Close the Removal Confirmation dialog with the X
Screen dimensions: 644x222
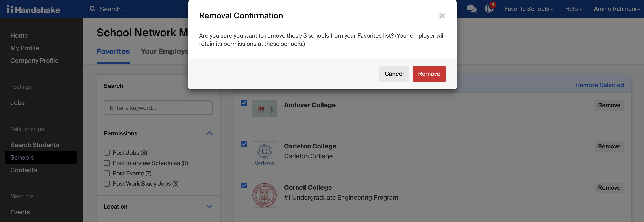coord(442,16)
